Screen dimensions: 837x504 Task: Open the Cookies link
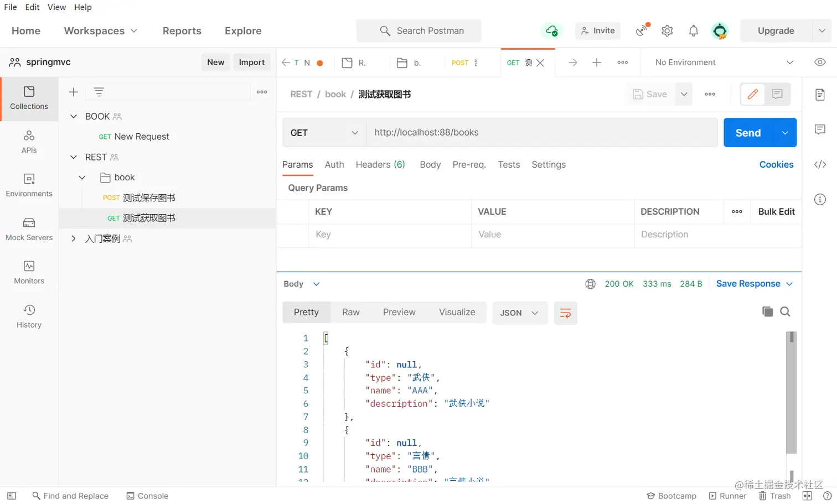[x=776, y=164]
